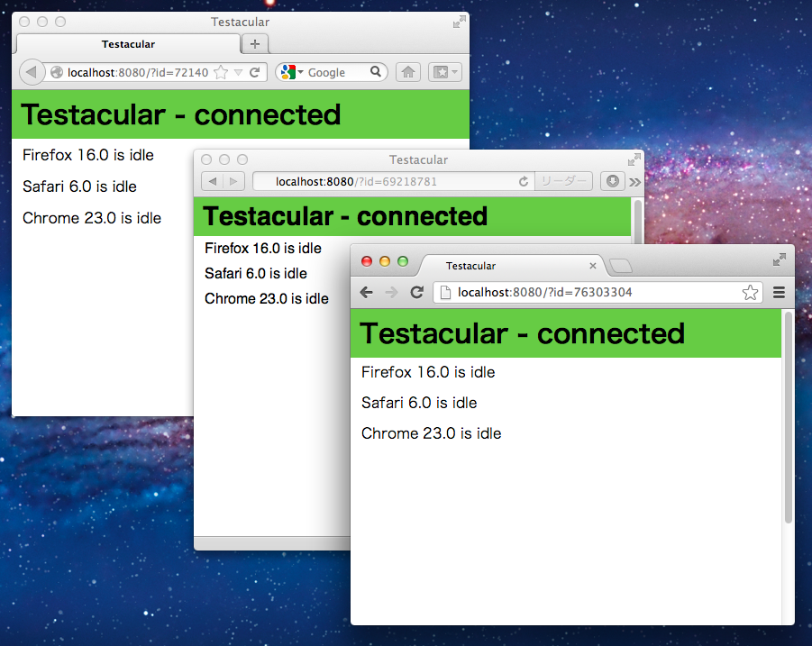Viewport: 812px width, 646px height.
Task: Reload the page in Safari address bar
Action: point(523,181)
